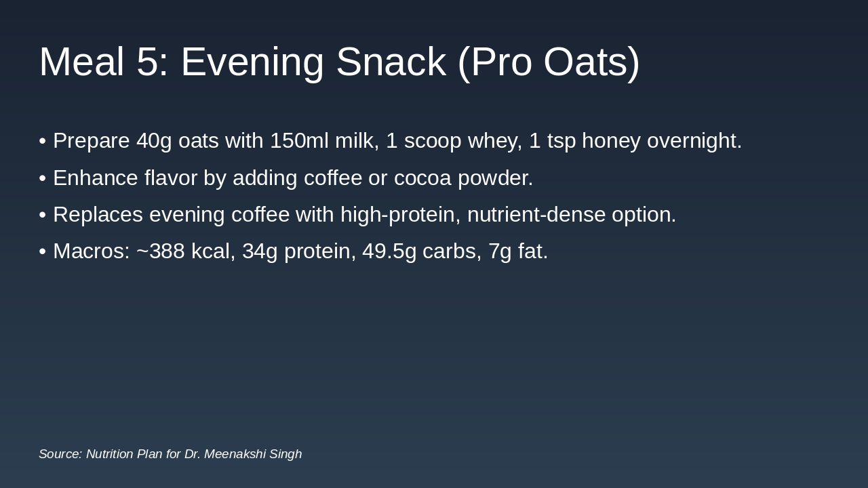
Task: Click the '(Pro Oats)' text in title
Action: 548,62
